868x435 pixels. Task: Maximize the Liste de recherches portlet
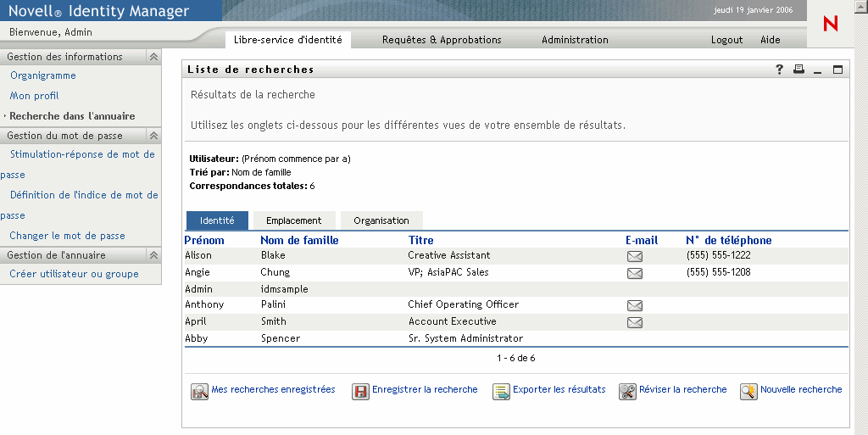pyautogui.click(x=838, y=70)
